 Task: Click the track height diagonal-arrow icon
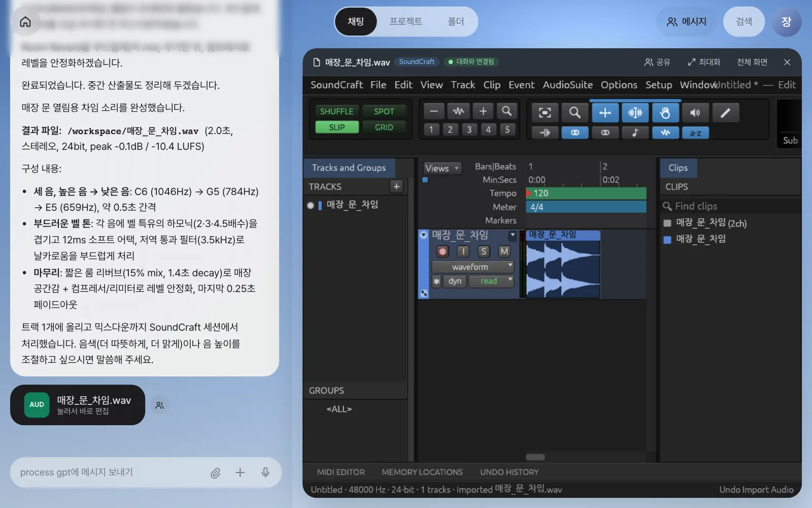coord(424,293)
